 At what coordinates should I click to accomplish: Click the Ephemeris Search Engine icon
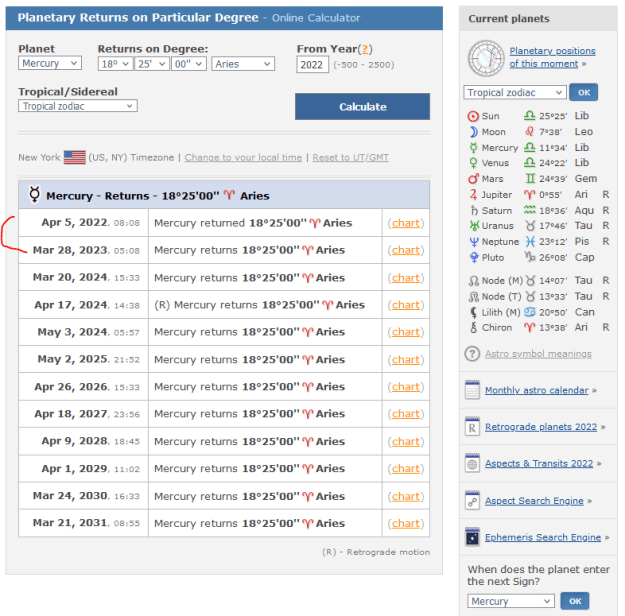pos(472,537)
